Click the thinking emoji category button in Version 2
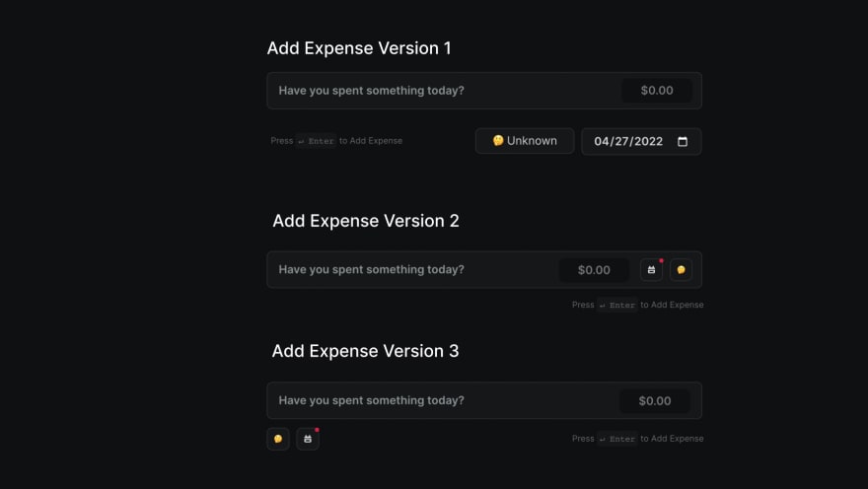The image size is (868, 489). point(681,270)
